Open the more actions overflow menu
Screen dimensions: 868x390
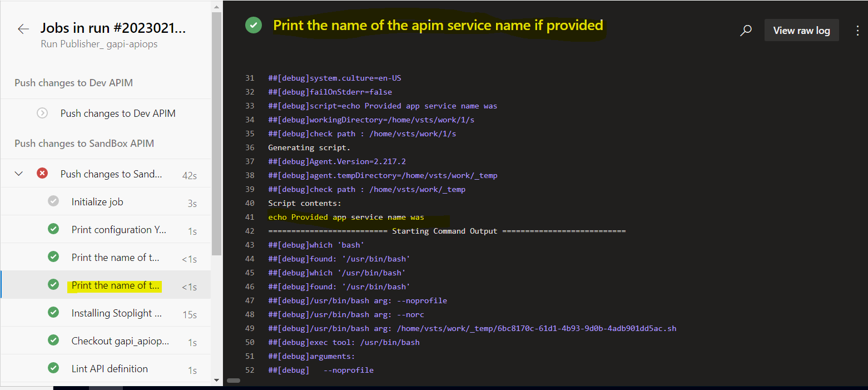coord(858,30)
